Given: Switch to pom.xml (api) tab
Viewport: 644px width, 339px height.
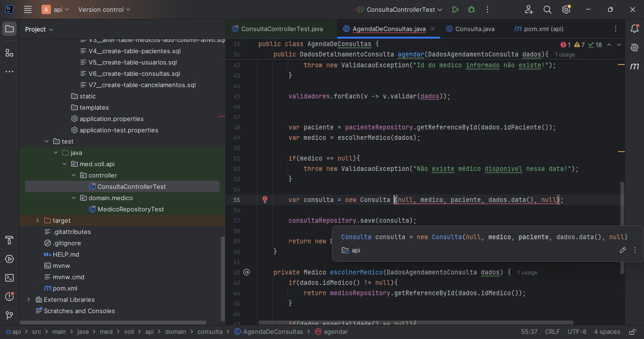Looking at the screenshot, I should 539,29.
